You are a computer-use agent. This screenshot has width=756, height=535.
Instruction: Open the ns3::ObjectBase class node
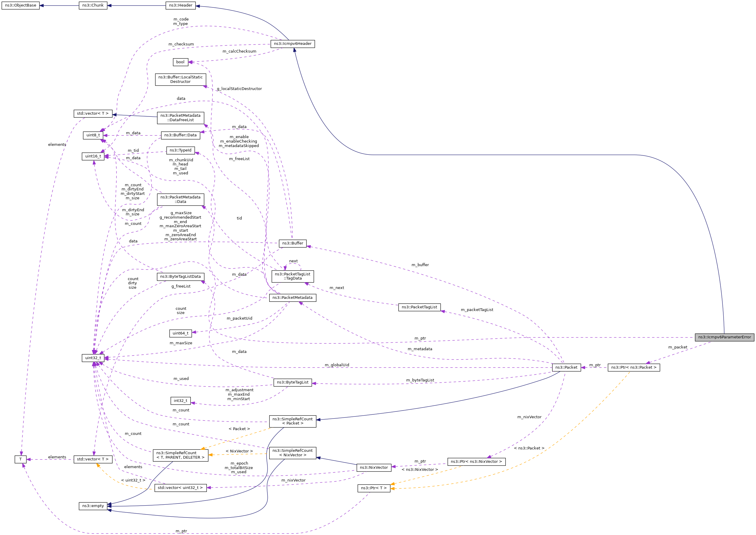(21, 5)
